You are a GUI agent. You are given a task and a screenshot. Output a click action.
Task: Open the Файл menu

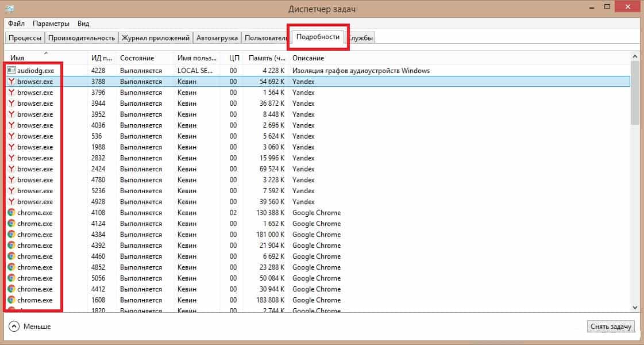(16, 24)
